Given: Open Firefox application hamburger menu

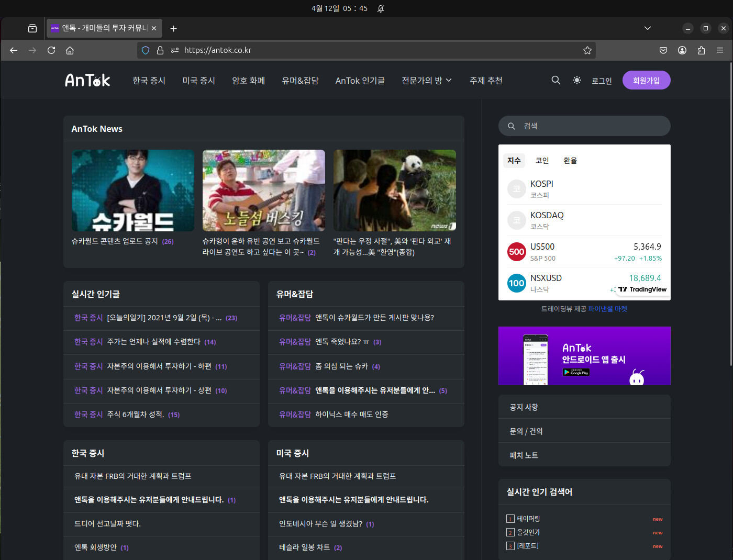Looking at the screenshot, I should (x=720, y=50).
